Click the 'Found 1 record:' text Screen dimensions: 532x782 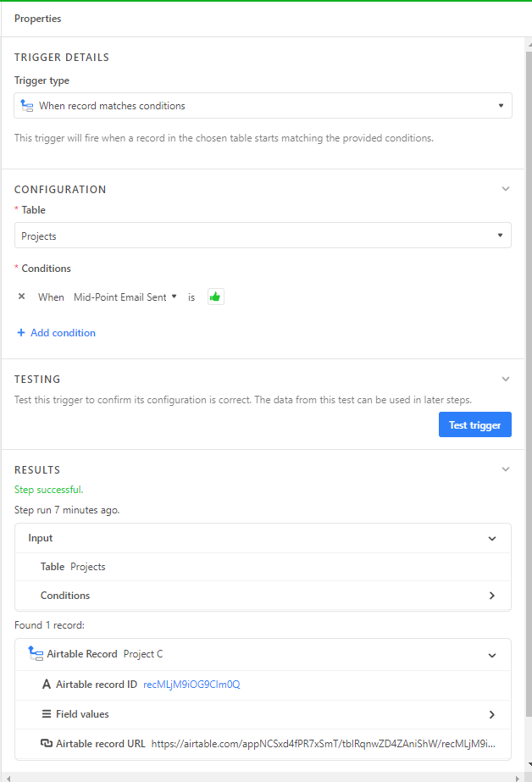coord(49,625)
